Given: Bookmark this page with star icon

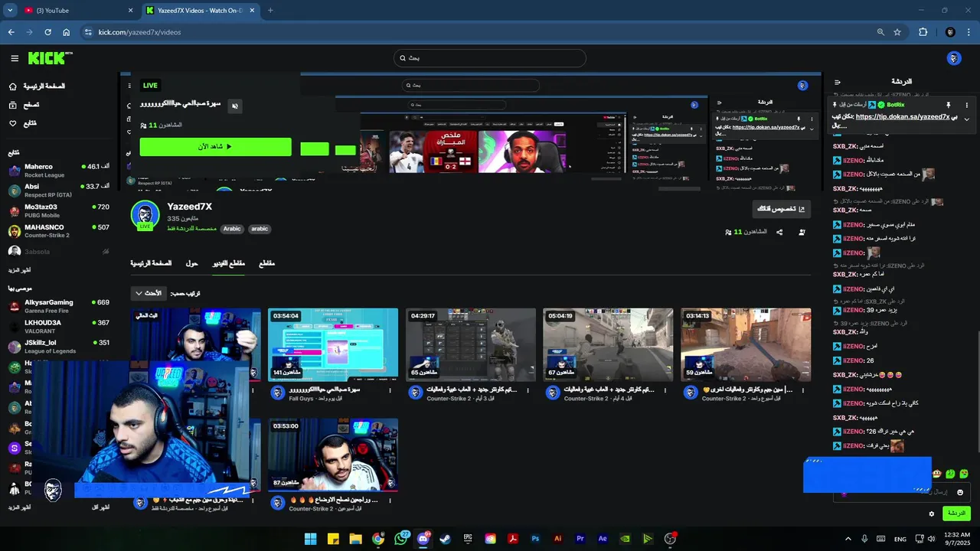Looking at the screenshot, I should [897, 32].
